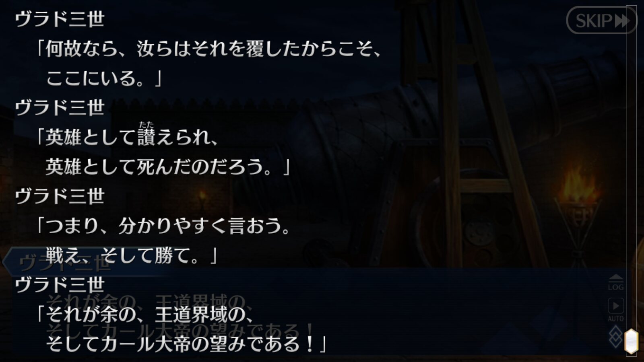Tap the log line 英雄として讃えられ
This screenshot has height=362, width=644.
127,137
